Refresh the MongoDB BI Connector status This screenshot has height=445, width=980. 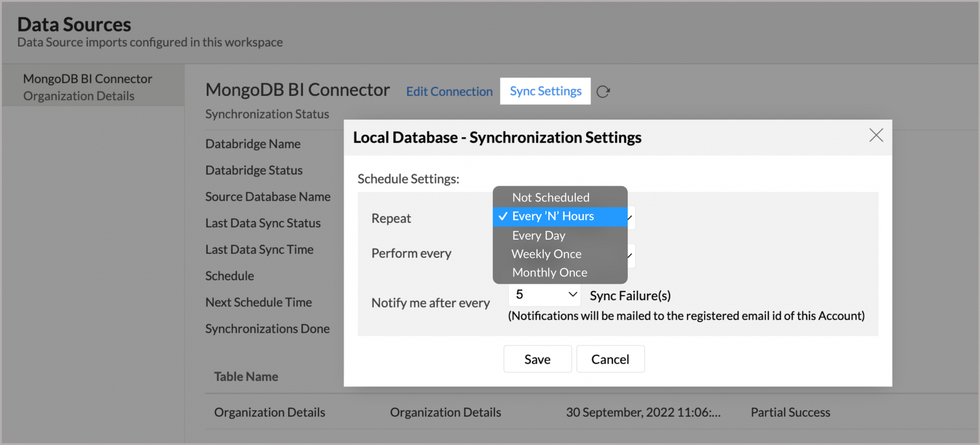[x=603, y=91]
